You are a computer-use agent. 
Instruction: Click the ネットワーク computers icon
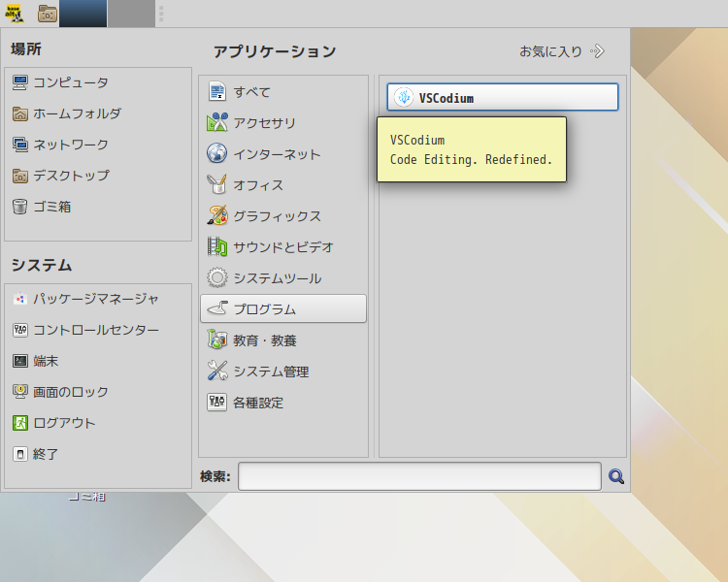[x=20, y=145]
